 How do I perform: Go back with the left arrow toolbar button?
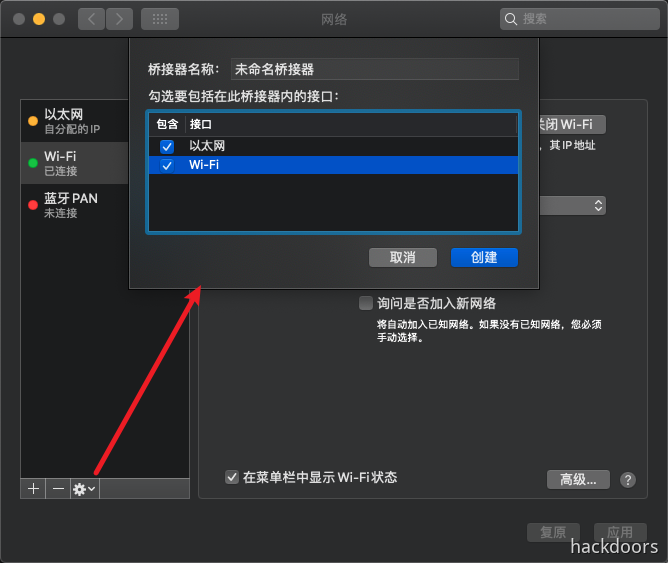pyautogui.click(x=91, y=19)
